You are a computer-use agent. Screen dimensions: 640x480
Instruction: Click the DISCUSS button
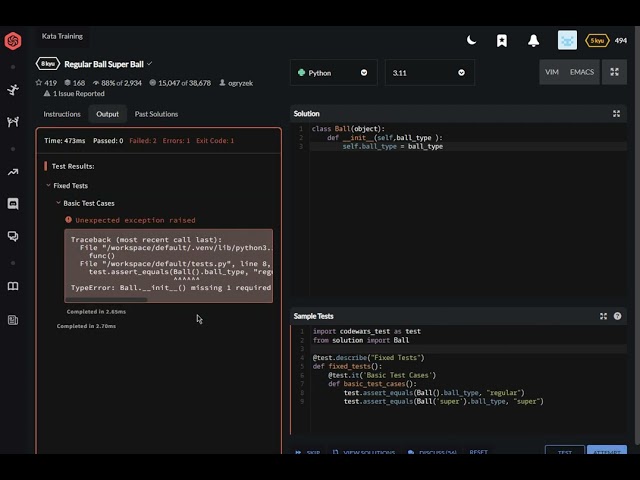coord(432,452)
